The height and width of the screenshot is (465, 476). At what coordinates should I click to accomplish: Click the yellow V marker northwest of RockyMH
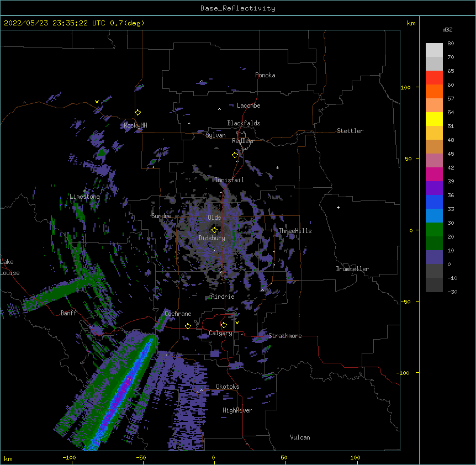click(97, 102)
